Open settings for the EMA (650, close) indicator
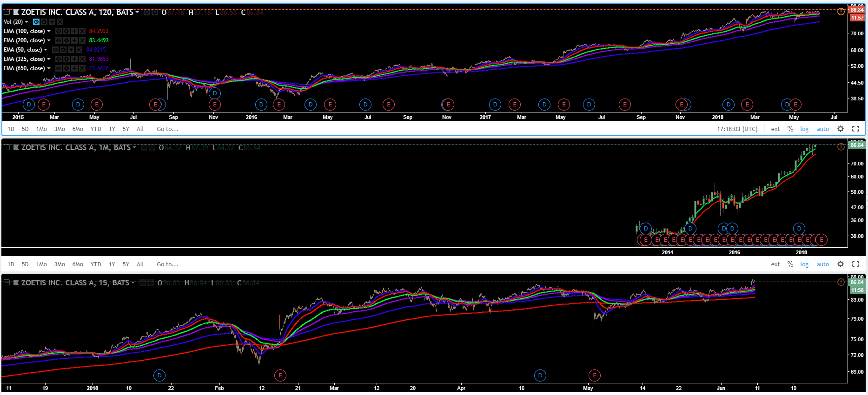Screen dimensions: 868x395 tap(66, 68)
